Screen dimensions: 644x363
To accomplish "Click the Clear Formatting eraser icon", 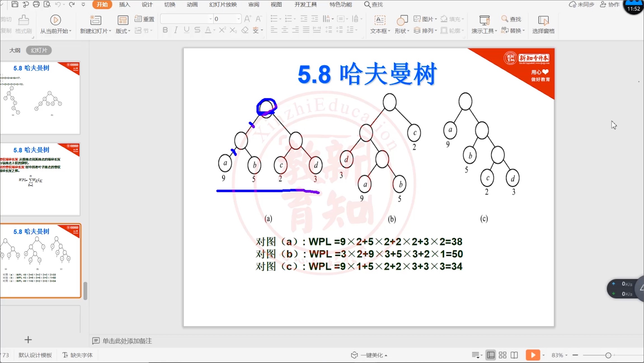I will pos(245,30).
